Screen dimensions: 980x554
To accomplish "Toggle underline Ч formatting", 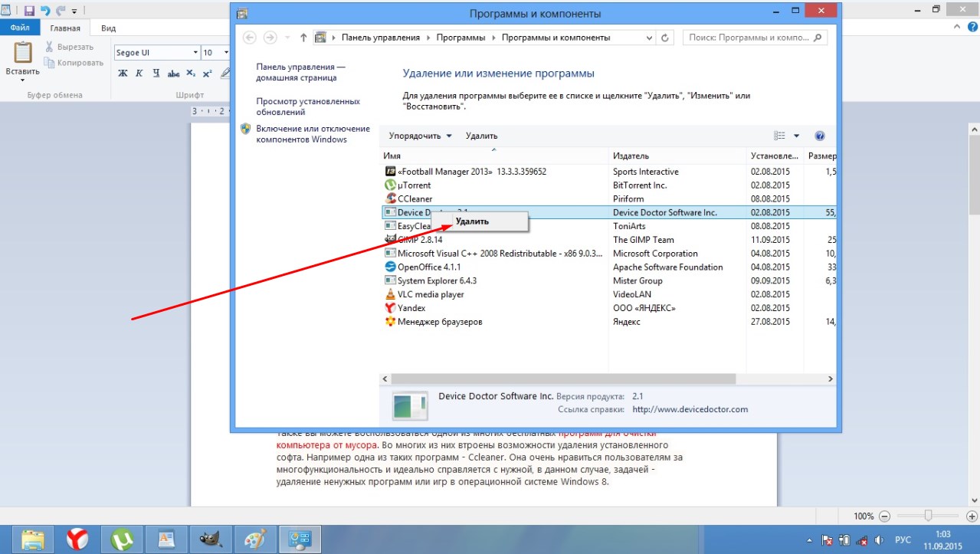I will coord(156,74).
